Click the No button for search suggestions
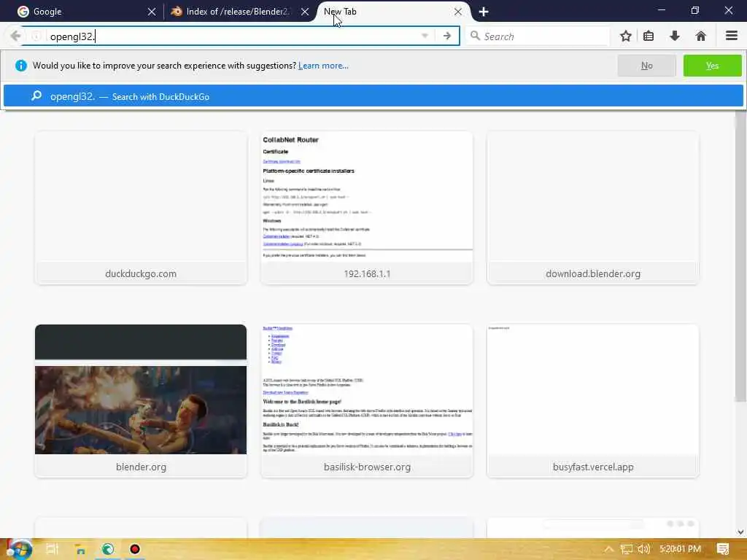This screenshot has width=747, height=560. pyautogui.click(x=646, y=66)
